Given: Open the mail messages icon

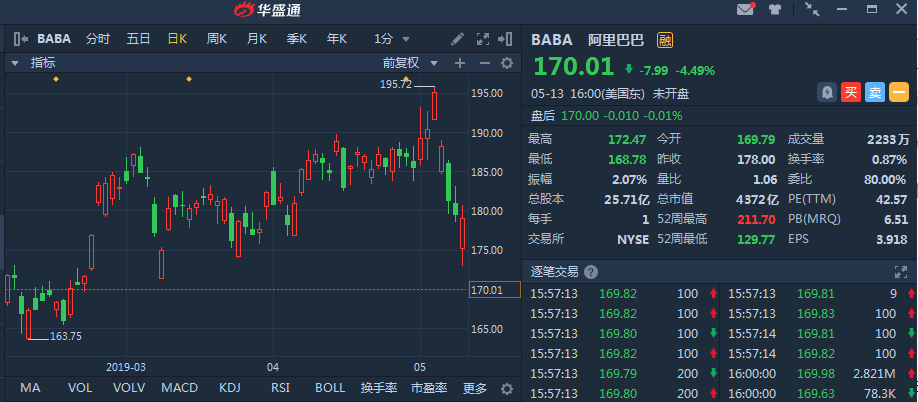Looking at the screenshot, I should pos(745,10).
